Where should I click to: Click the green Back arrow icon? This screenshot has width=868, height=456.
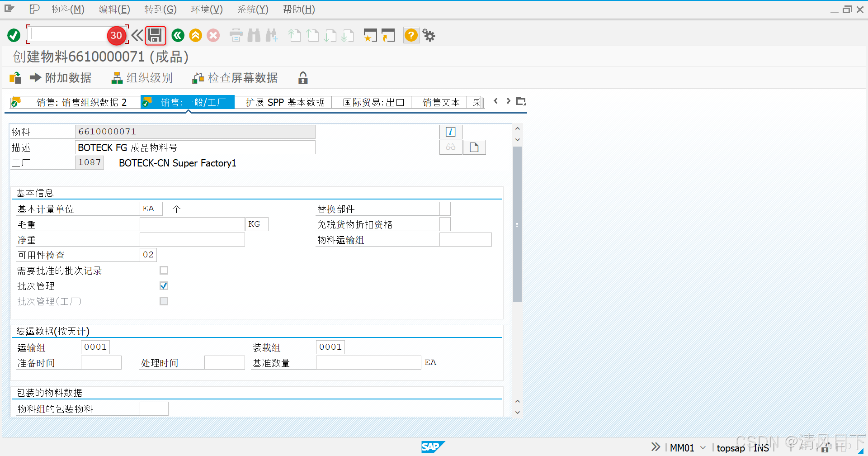point(178,35)
